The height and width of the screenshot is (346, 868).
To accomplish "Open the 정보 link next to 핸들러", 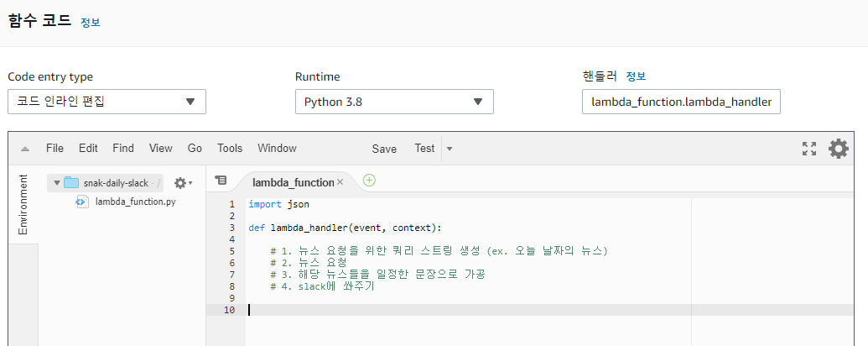I will tap(636, 76).
